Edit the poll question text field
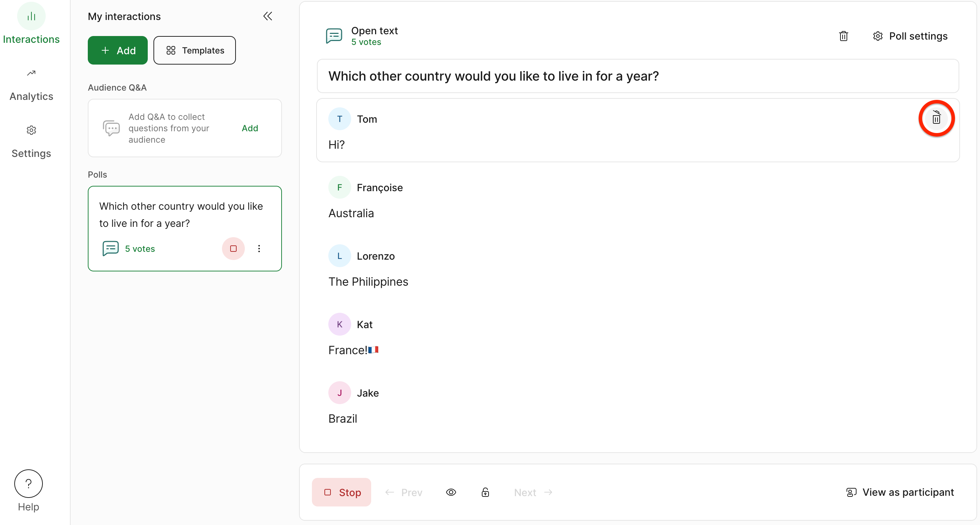This screenshot has height=525, width=980. point(638,76)
